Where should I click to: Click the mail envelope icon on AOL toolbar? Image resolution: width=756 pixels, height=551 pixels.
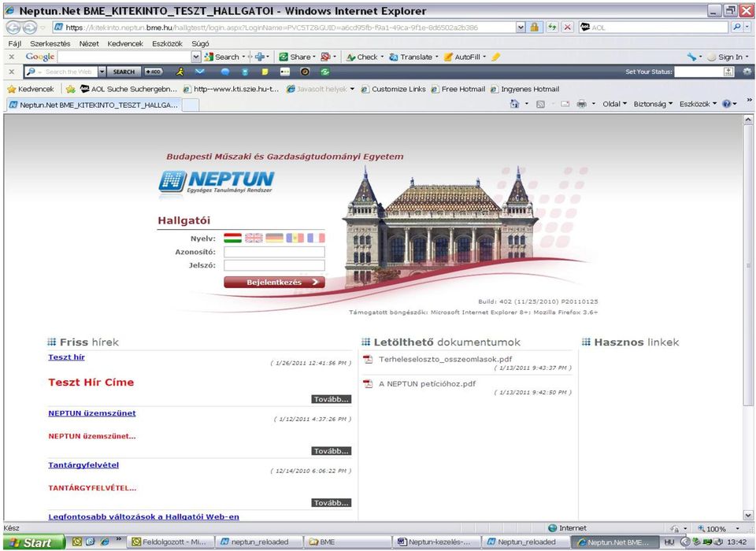coord(199,72)
